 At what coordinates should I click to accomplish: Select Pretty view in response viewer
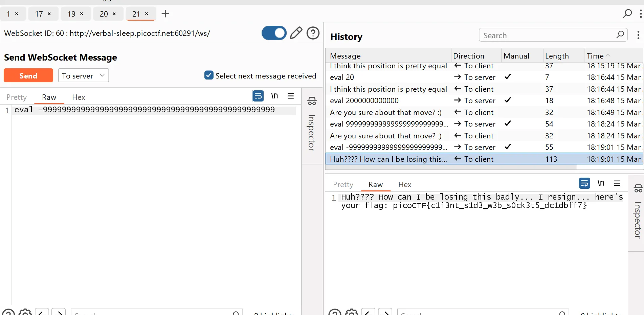(x=343, y=185)
